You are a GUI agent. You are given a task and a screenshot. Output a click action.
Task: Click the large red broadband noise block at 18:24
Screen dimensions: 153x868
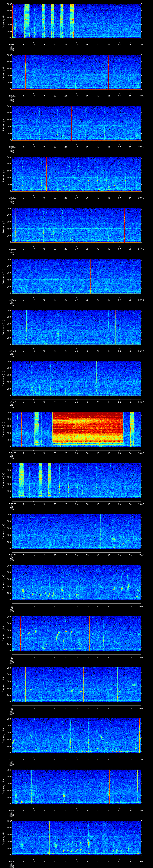point(88,427)
